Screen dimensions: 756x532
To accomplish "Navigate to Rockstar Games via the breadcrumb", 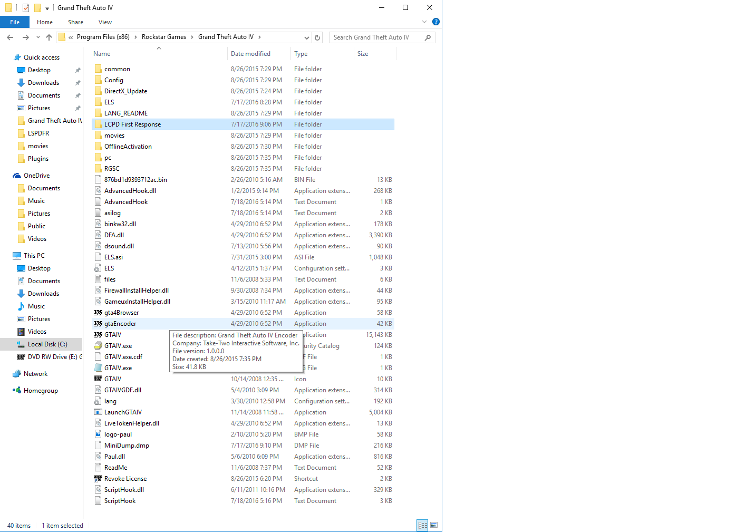I will 164,37.
